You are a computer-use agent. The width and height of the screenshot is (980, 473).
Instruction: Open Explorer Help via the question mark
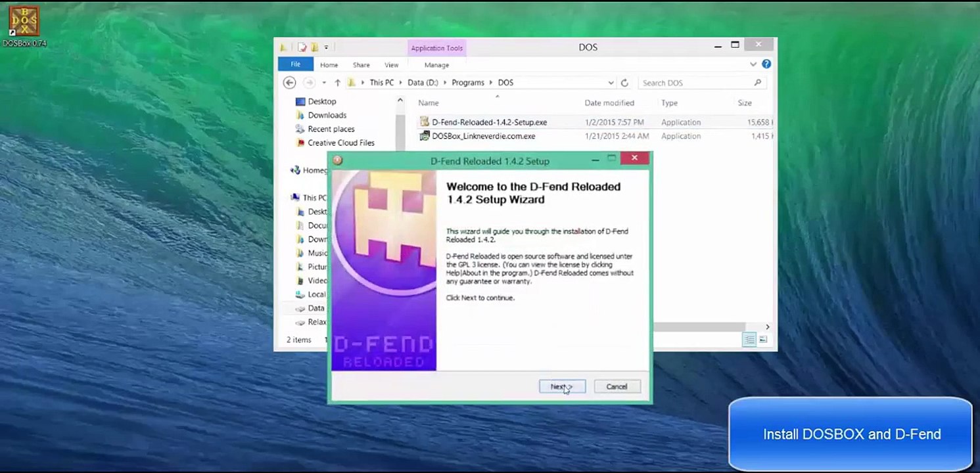(x=766, y=64)
